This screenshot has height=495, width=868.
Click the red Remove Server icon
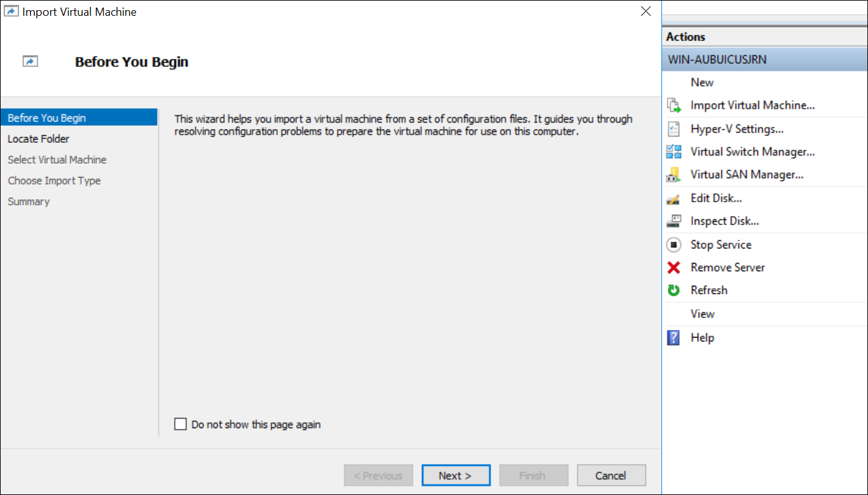tap(674, 267)
